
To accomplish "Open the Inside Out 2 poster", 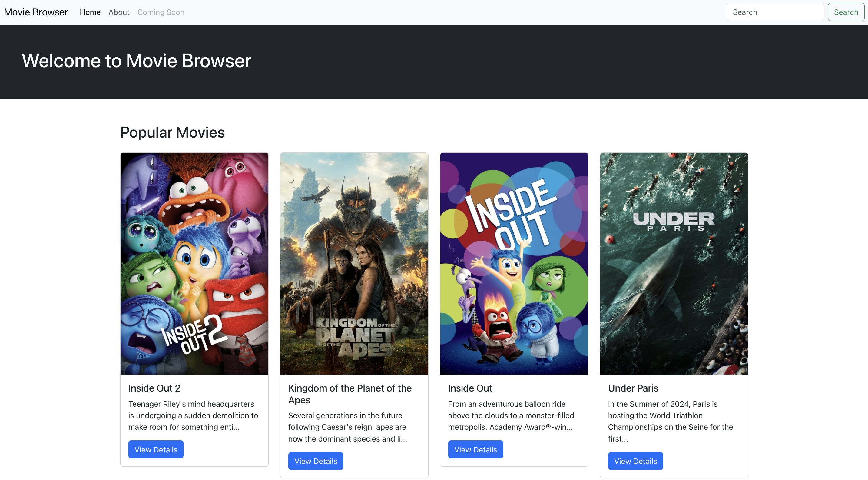I will click(194, 263).
